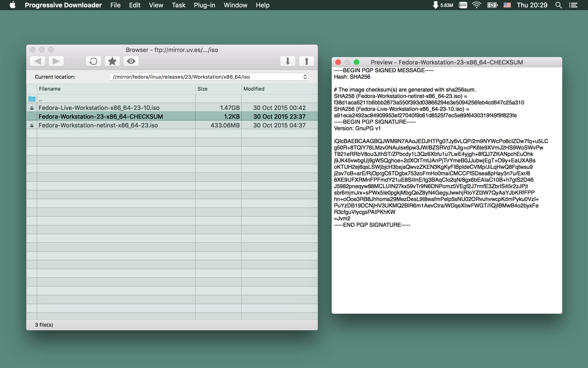
Task: Bookmark this location with the star button
Action: (x=112, y=61)
